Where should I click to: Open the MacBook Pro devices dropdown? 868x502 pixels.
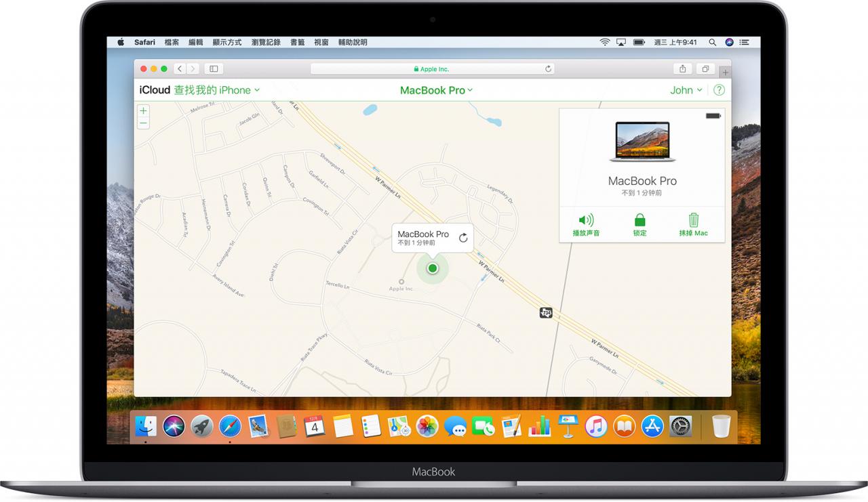(437, 90)
